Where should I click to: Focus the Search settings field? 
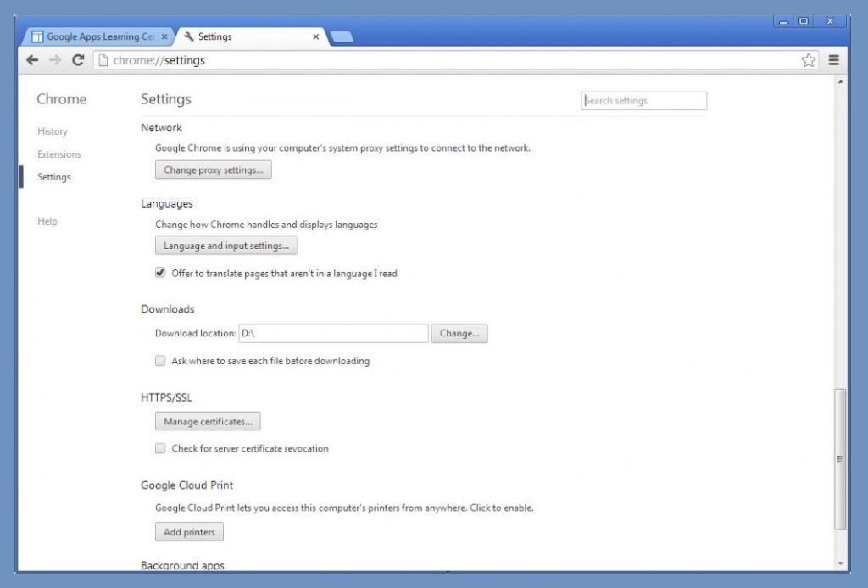644,101
